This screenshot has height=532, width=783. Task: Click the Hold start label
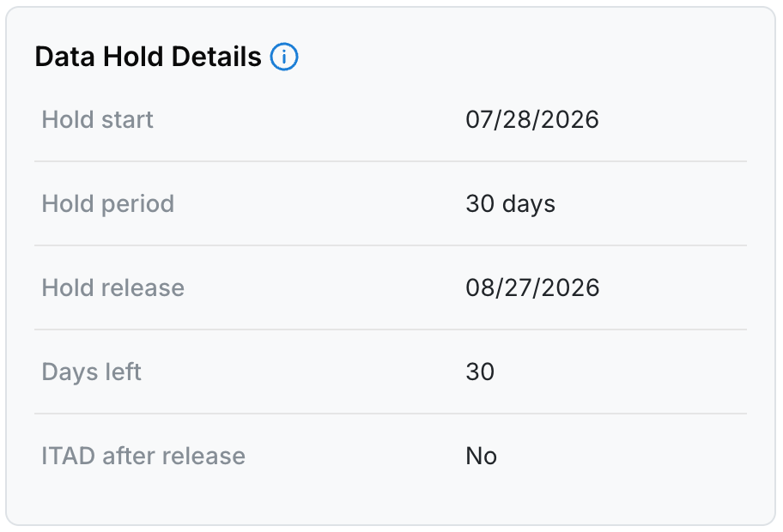tap(97, 120)
